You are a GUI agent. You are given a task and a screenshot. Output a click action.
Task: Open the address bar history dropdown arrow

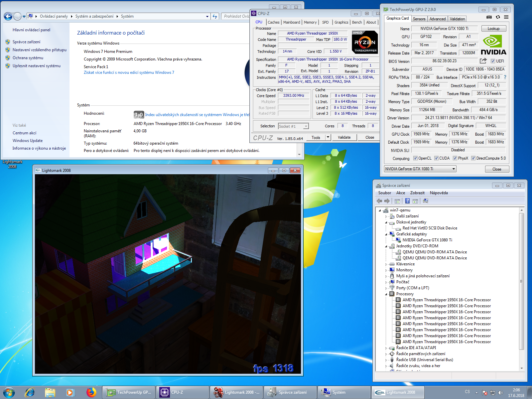[x=207, y=16]
